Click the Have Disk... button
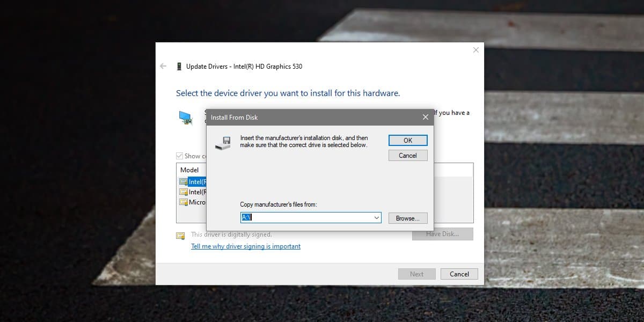Screen dimensions: 644x322 443,234
